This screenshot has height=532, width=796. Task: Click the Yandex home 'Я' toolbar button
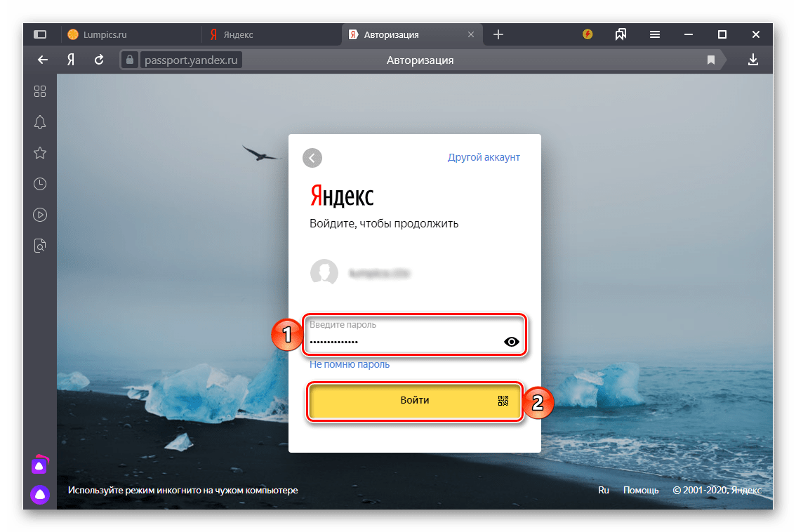tap(71, 60)
